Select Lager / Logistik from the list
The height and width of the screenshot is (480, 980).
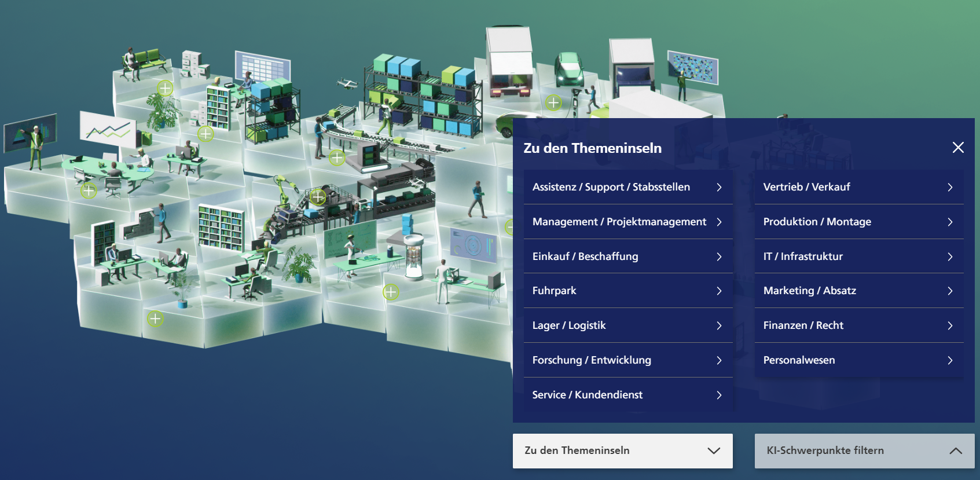click(569, 325)
